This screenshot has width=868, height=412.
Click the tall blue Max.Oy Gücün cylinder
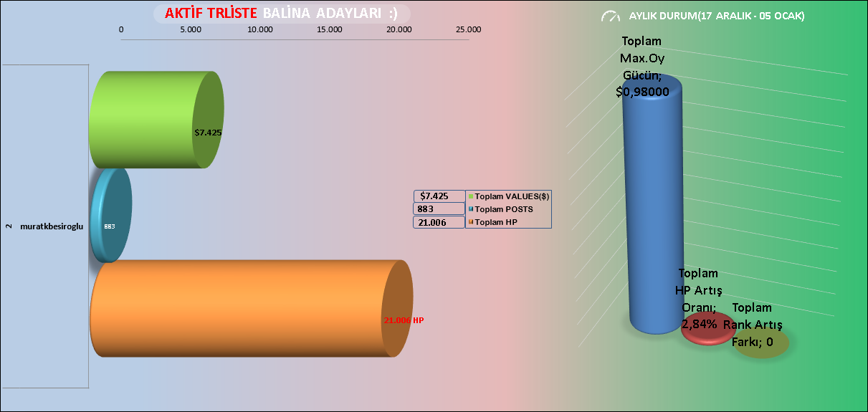654,204
